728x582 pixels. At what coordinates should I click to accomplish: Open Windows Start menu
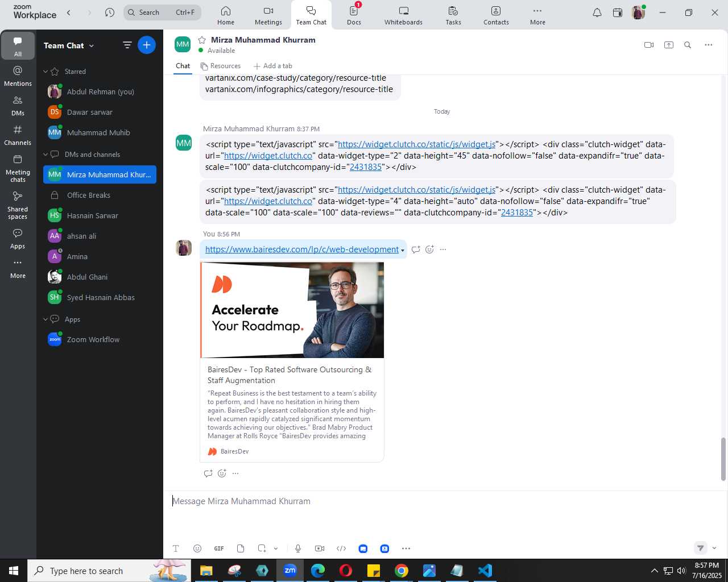pyautogui.click(x=14, y=571)
